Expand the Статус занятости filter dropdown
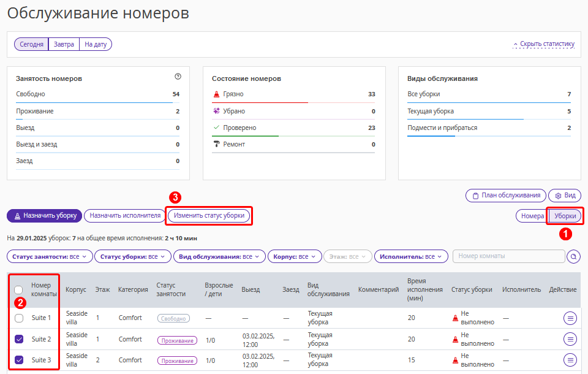Viewport: 588px width, 374px height. click(x=50, y=257)
